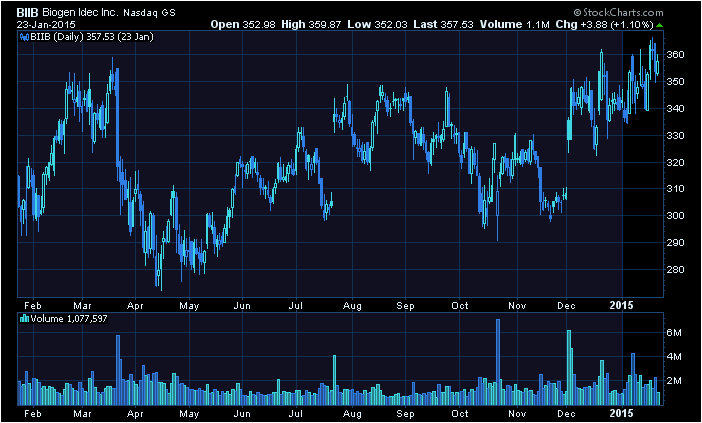Click the 340 price axis label
702x423 pixels.
pos(675,108)
